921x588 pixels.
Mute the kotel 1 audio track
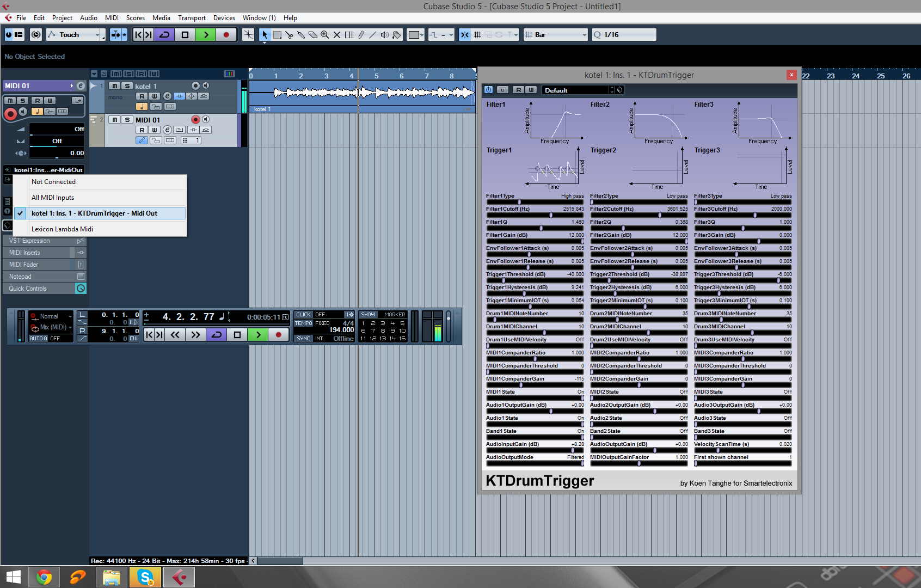pyautogui.click(x=115, y=86)
